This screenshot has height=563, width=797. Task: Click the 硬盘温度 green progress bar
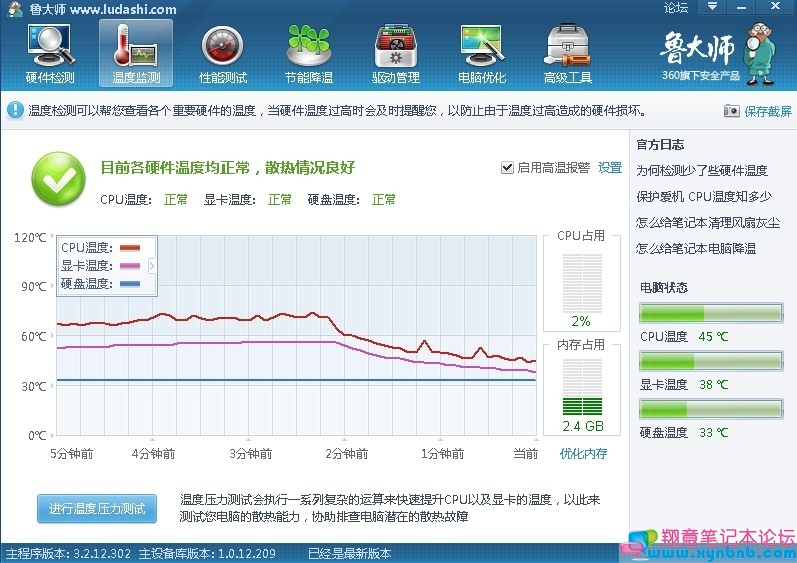click(711, 409)
